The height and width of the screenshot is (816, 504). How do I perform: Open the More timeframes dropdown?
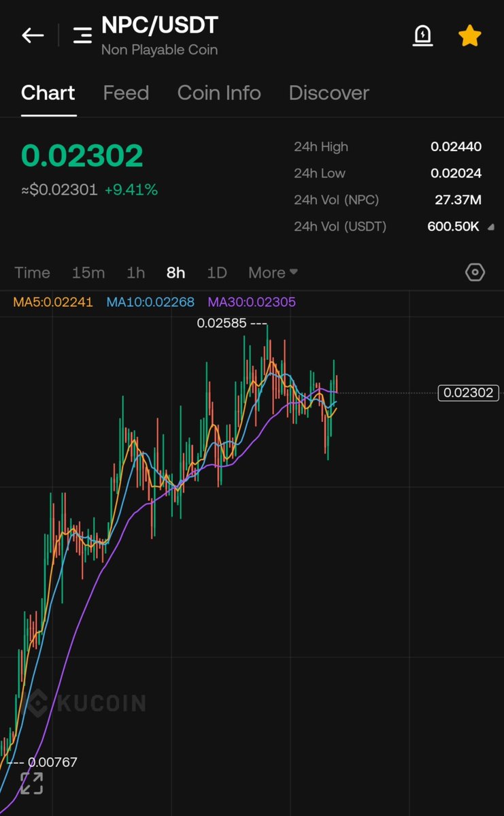pos(273,272)
